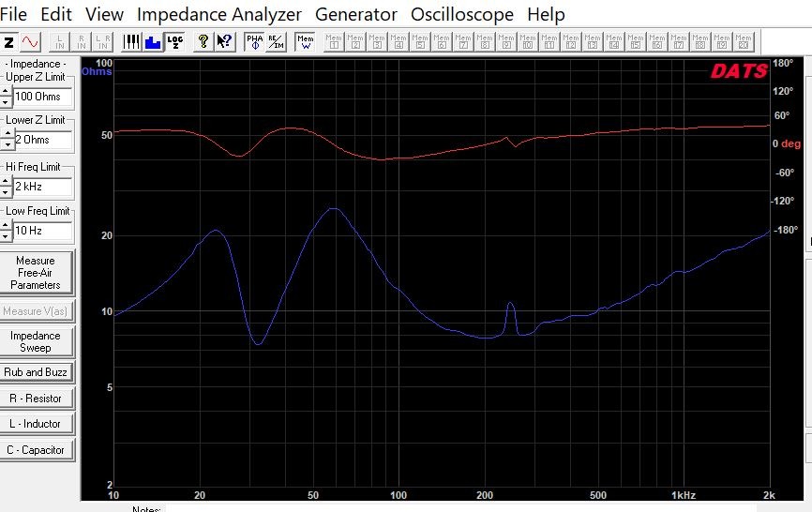Select memory slot Mem 3

click(377, 42)
